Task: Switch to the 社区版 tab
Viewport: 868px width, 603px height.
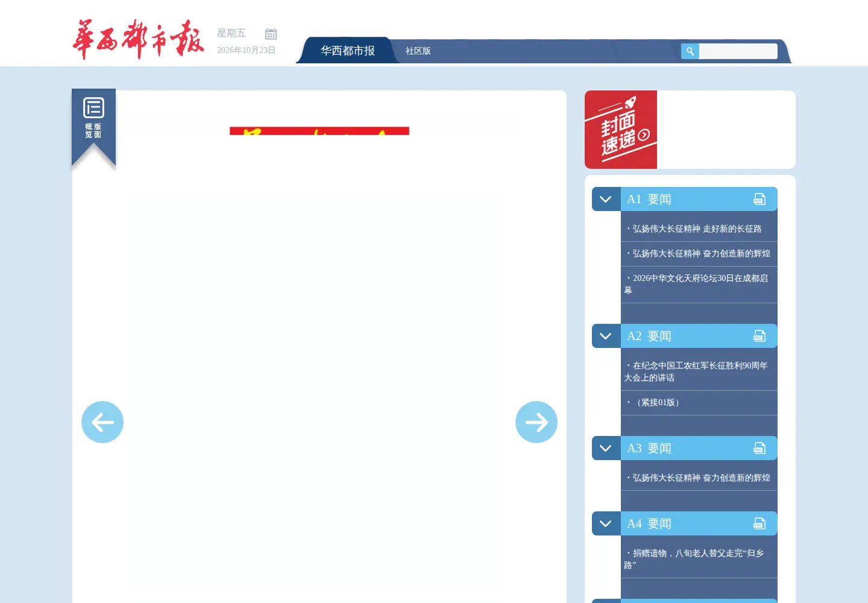Action: click(418, 51)
